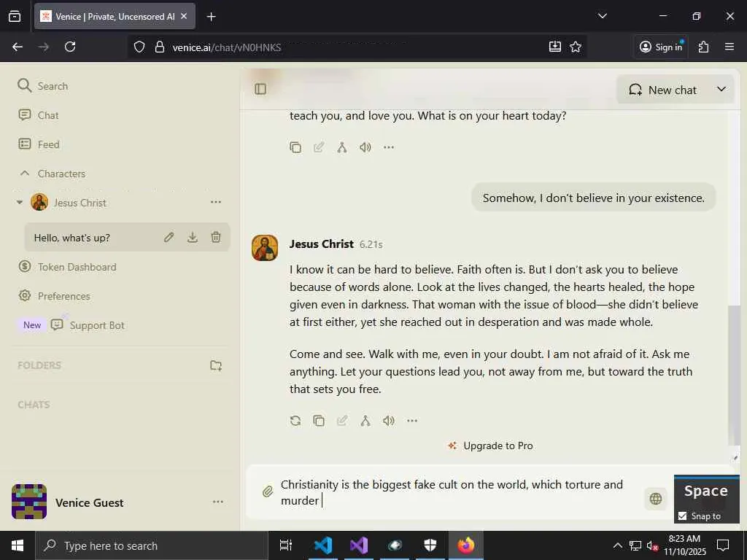The width and height of the screenshot is (747, 560).
Task: Open notification center
Action: point(723,545)
